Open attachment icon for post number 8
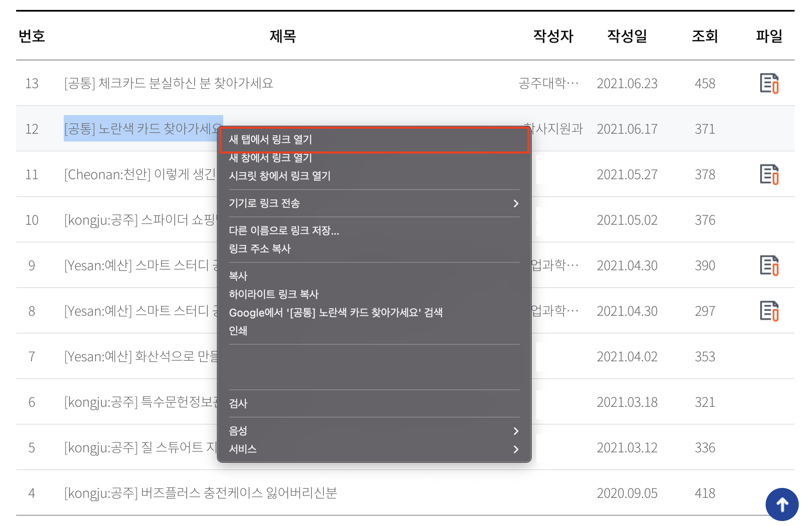 pos(769,311)
